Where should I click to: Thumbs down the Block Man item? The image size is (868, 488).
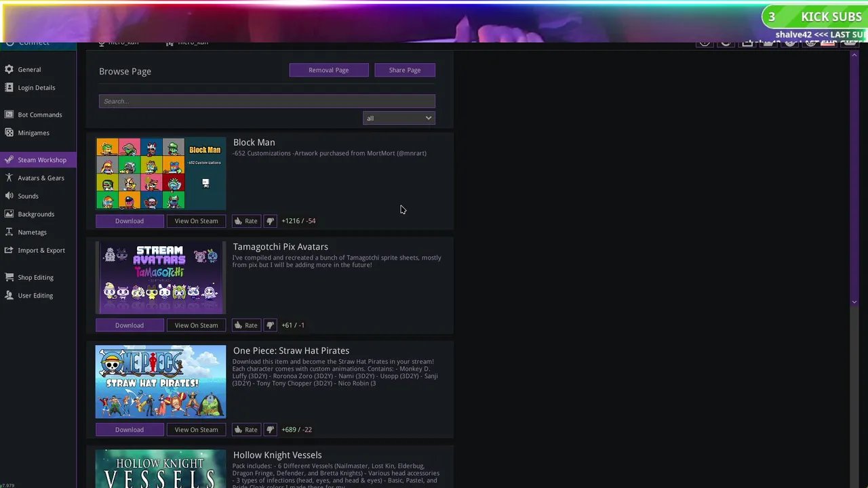click(270, 221)
